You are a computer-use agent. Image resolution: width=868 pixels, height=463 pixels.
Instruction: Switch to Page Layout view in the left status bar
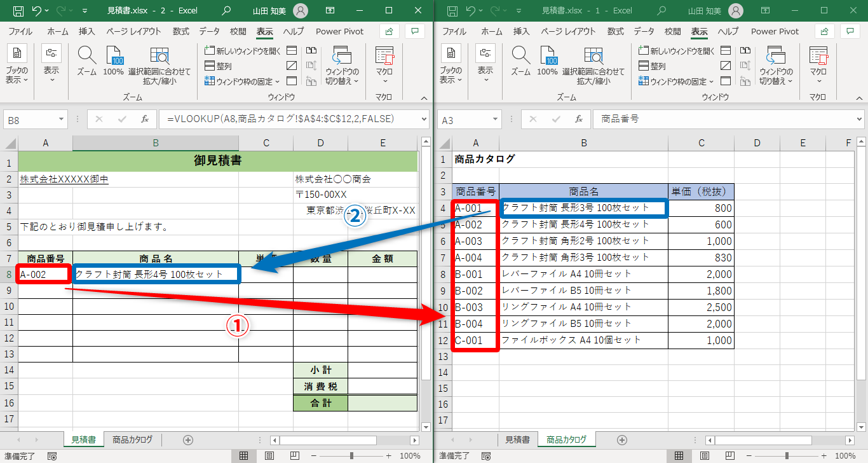(269, 456)
